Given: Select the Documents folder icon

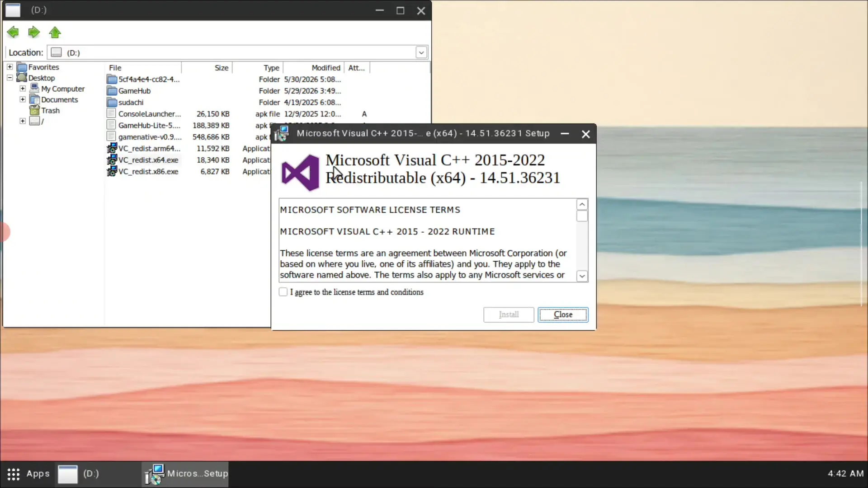Looking at the screenshot, I should [x=34, y=99].
